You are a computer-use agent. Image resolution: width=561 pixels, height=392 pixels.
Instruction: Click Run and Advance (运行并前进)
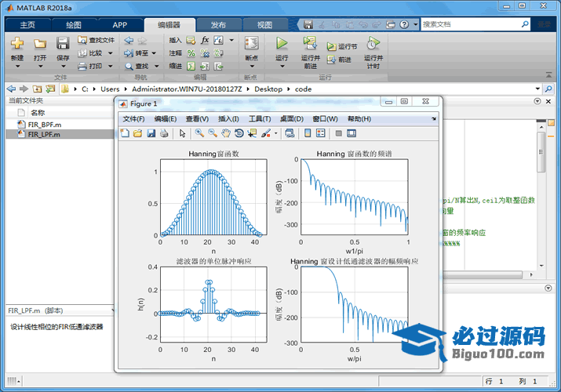point(310,53)
